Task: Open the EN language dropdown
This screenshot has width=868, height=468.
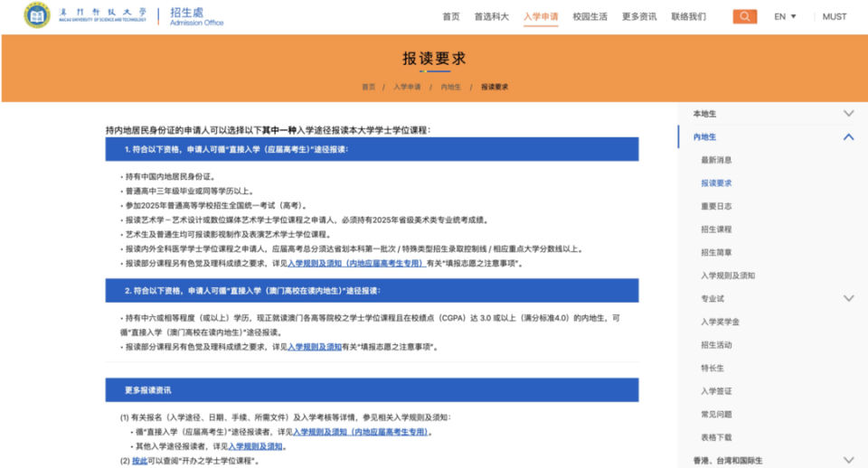Action: (785, 16)
